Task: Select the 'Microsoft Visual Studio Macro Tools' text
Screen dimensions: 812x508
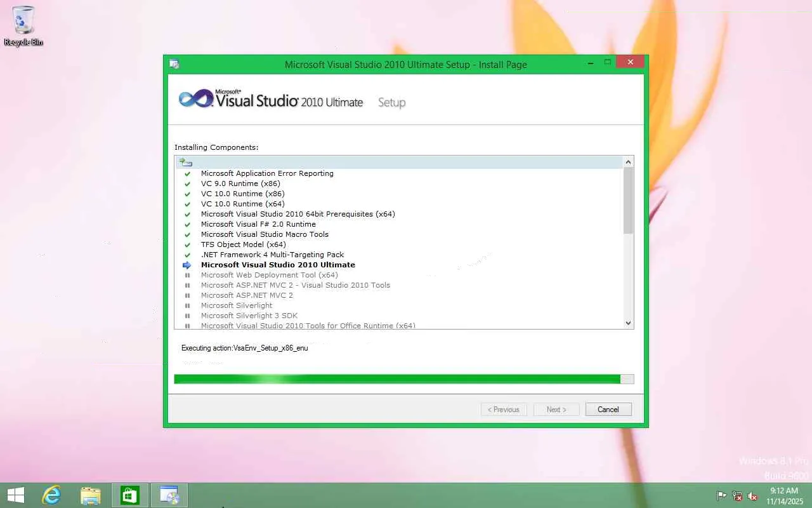Action: pyautogui.click(x=265, y=234)
